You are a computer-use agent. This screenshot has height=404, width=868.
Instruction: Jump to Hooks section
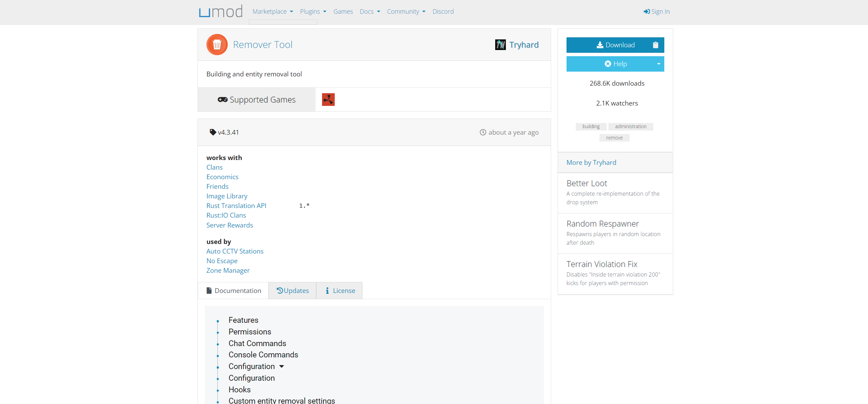pos(239,390)
